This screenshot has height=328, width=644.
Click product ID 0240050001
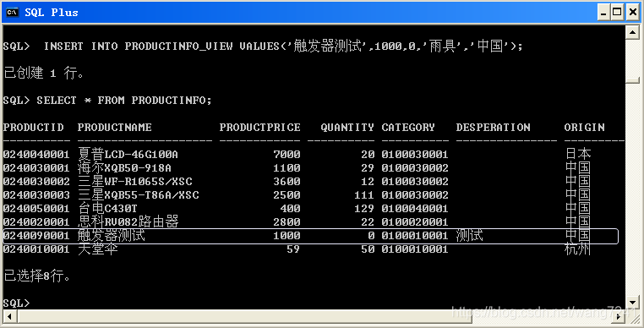pyautogui.click(x=36, y=209)
